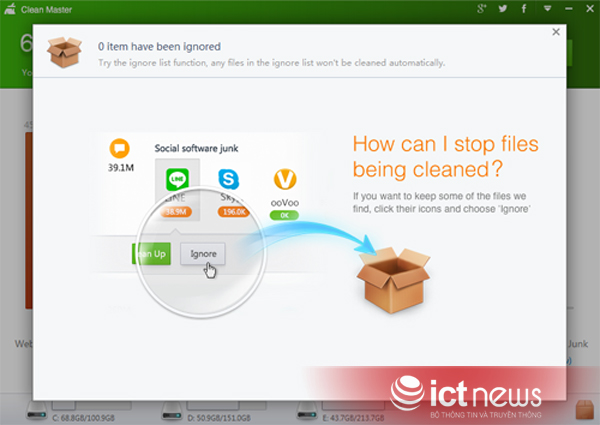Click the ignore box icon in header
Viewport: 600px width, 425px height.
click(64, 52)
